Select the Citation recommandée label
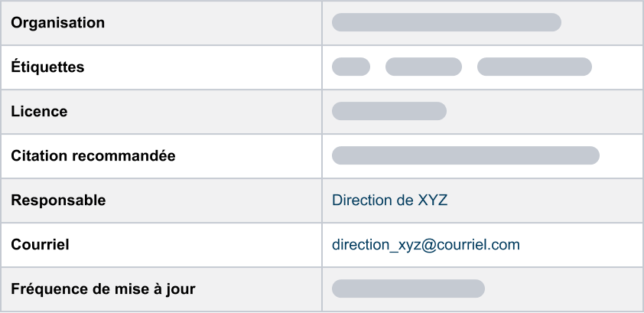644x313 pixels. (x=93, y=156)
